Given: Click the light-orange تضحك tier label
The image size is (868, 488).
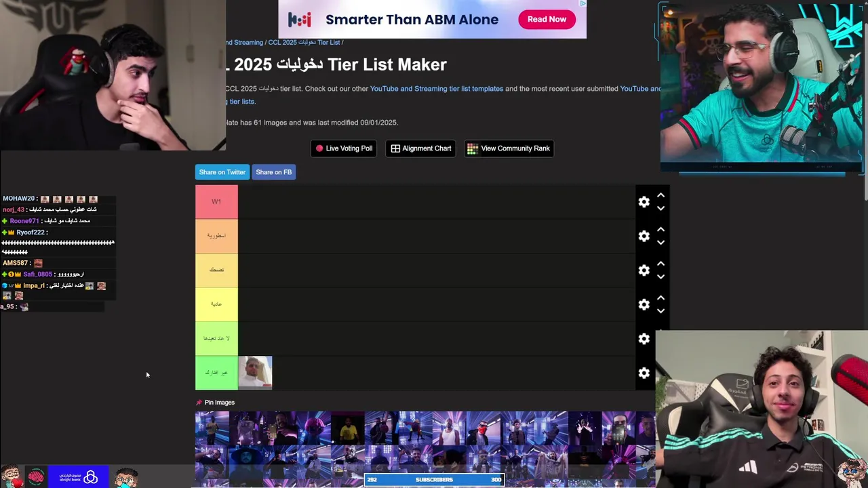Looking at the screenshot, I should click(216, 270).
